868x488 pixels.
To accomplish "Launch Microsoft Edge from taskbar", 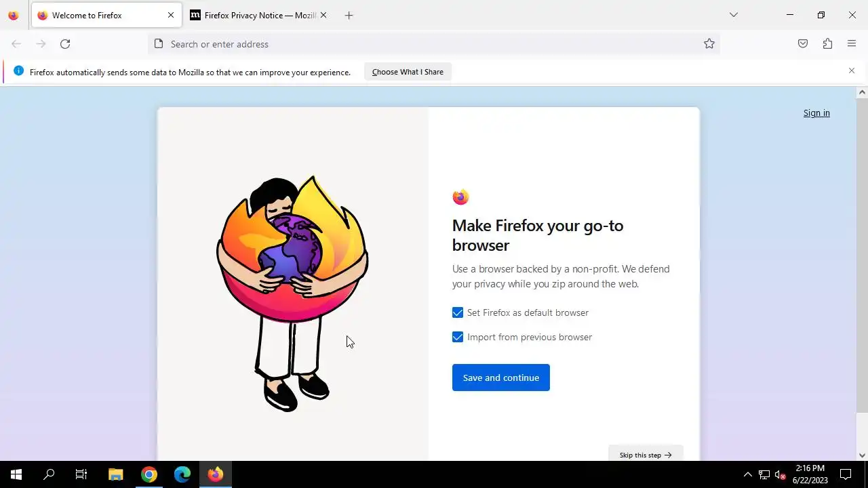I will pyautogui.click(x=182, y=474).
